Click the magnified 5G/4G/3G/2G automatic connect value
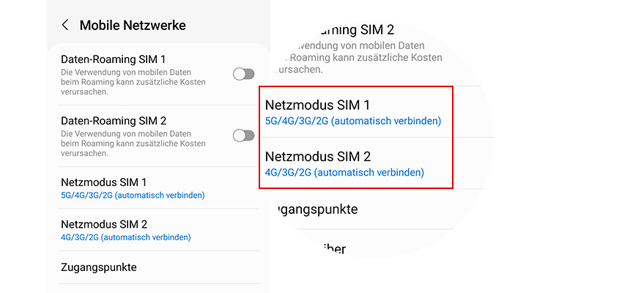Viewport: 644px width, 293px height. (353, 121)
